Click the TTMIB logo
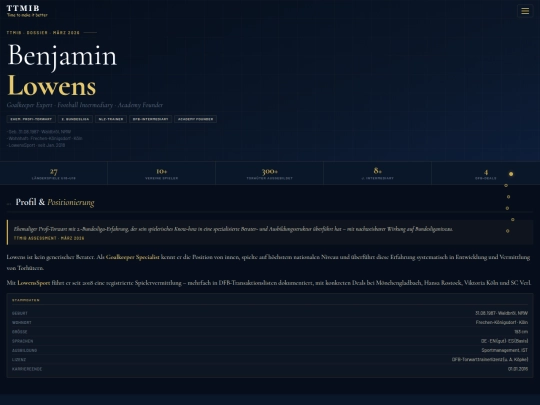The image size is (540, 405). click(27, 11)
